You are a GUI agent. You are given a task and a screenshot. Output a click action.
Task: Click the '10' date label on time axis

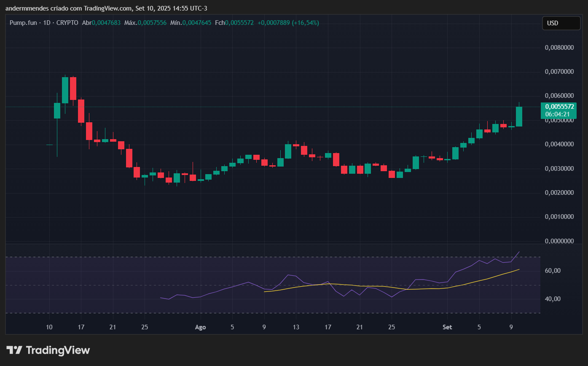(x=49, y=327)
